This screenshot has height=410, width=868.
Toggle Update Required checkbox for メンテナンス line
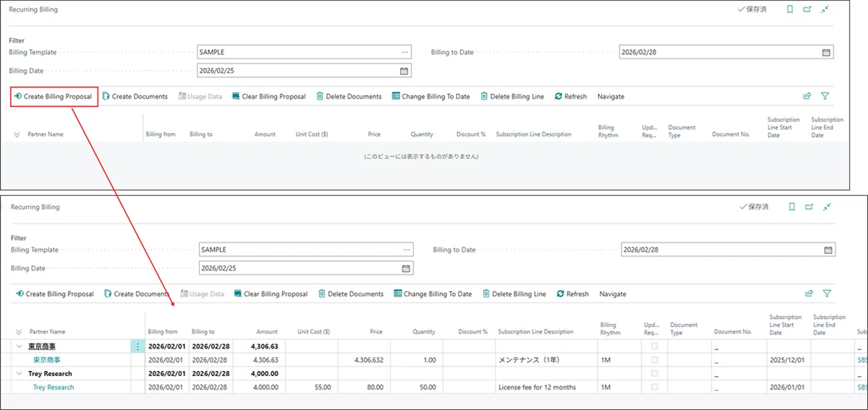click(655, 359)
